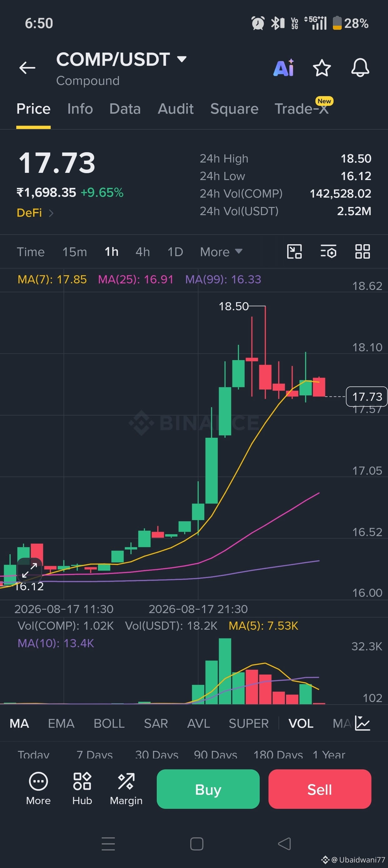388x868 pixels.
Task: Switch to the Info tab
Action: click(80, 109)
